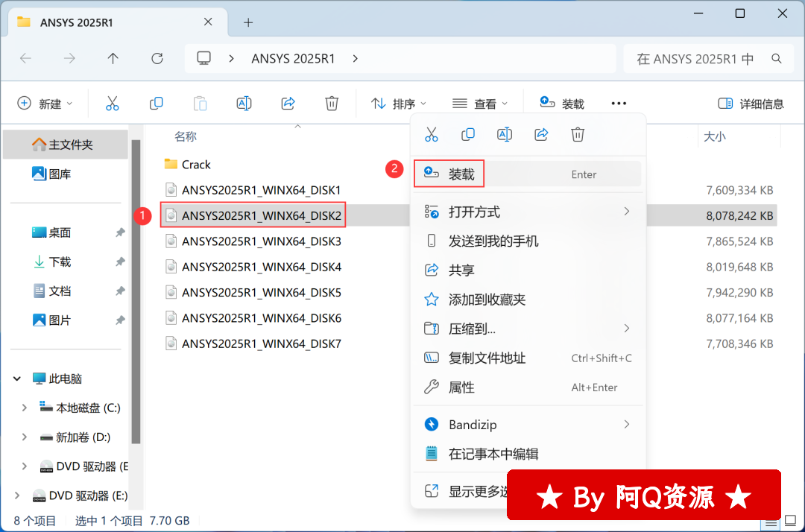Click the navigation pane vertical scrollbar
Image resolution: width=805 pixels, height=532 pixels.
pos(136,291)
